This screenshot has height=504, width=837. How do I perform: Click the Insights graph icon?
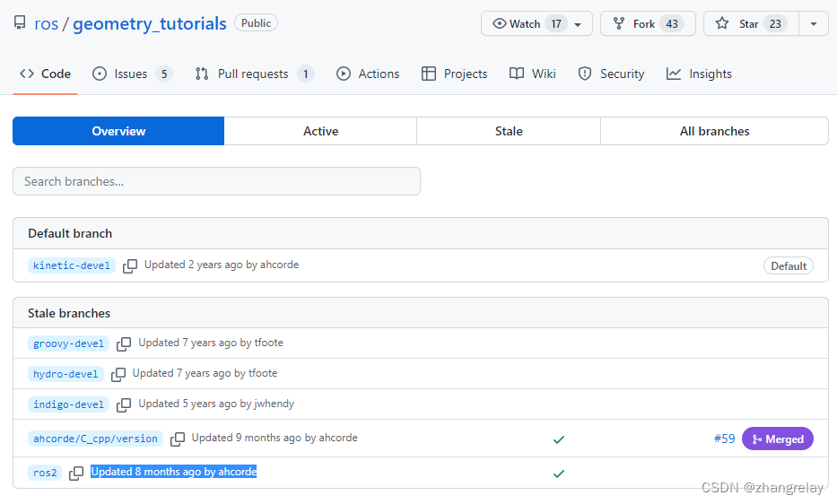673,74
